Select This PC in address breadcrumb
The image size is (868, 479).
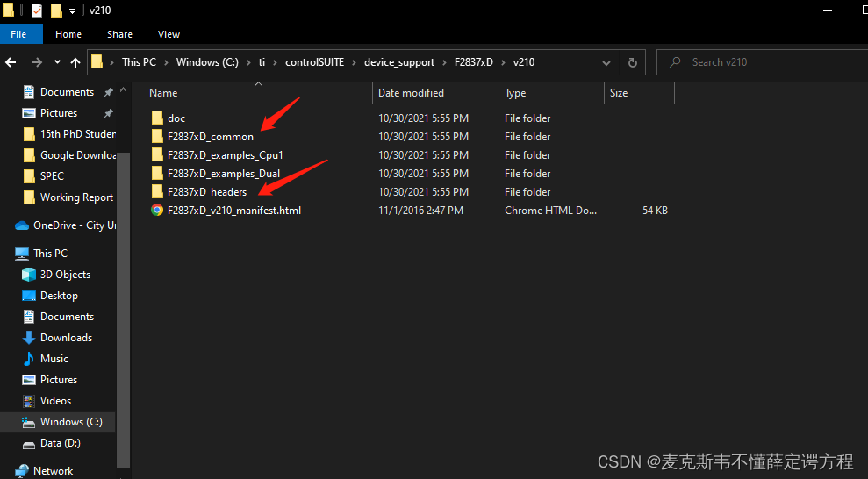click(139, 62)
